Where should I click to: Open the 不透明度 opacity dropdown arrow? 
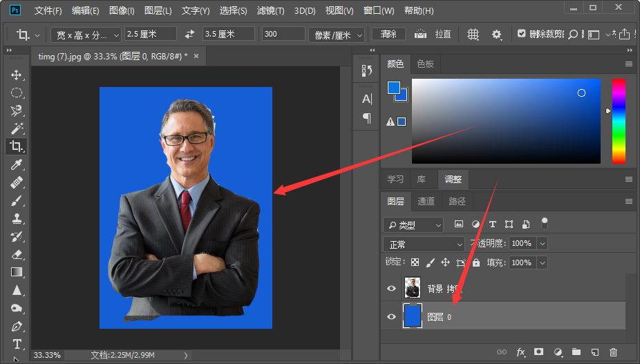pyautogui.click(x=543, y=244)
